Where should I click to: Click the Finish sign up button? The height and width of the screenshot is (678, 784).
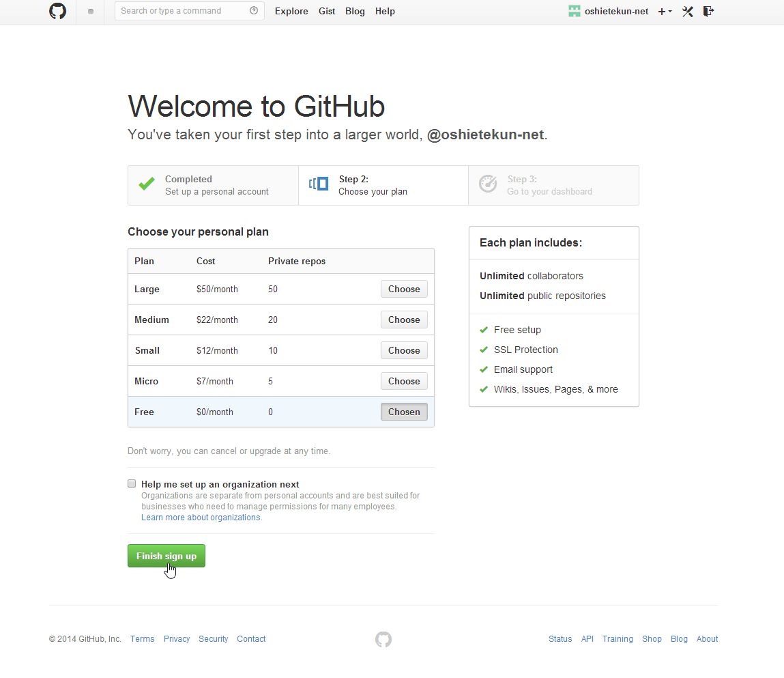point(166,556)
